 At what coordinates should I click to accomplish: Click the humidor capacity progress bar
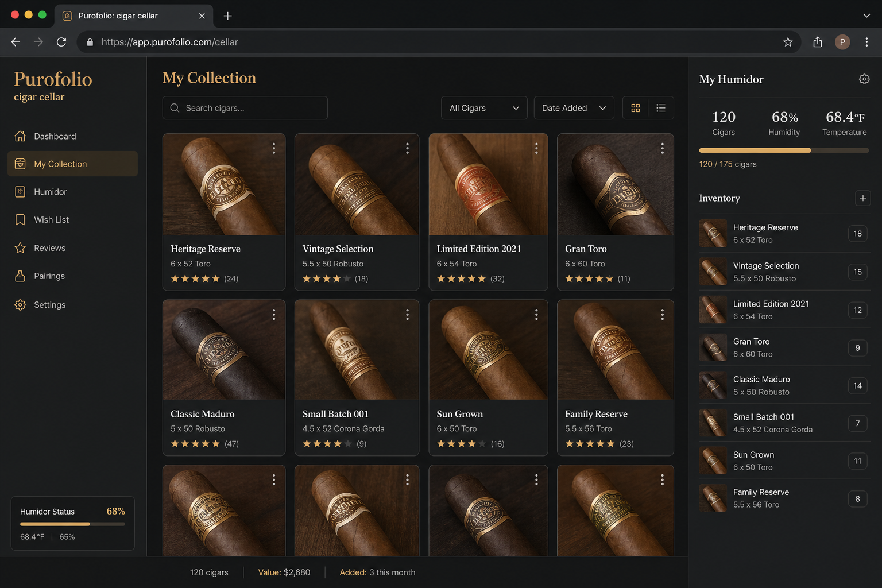pos(784,150)
